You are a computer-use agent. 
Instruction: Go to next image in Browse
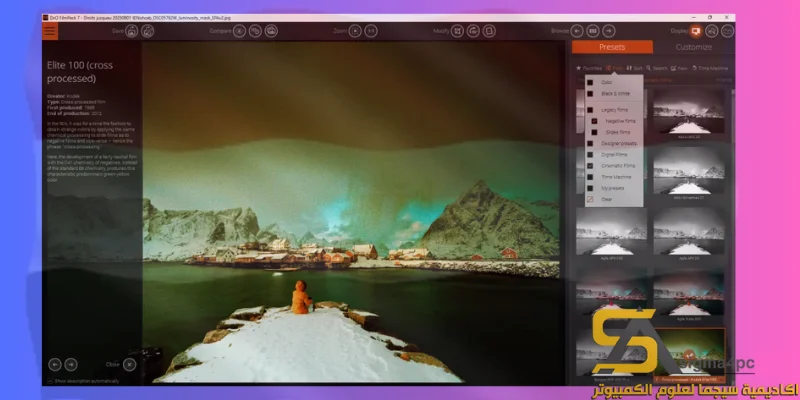(608, 31)
